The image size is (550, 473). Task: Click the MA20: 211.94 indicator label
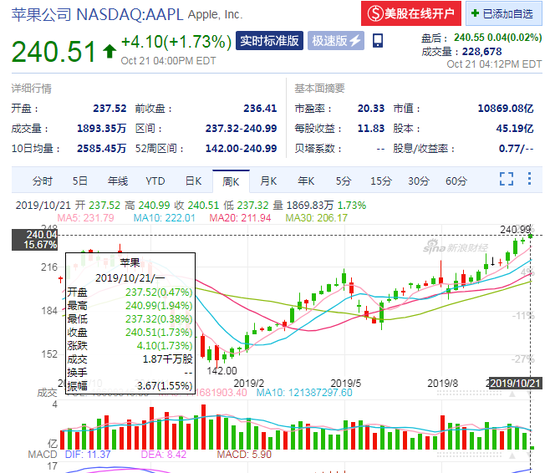coord(240,218)
